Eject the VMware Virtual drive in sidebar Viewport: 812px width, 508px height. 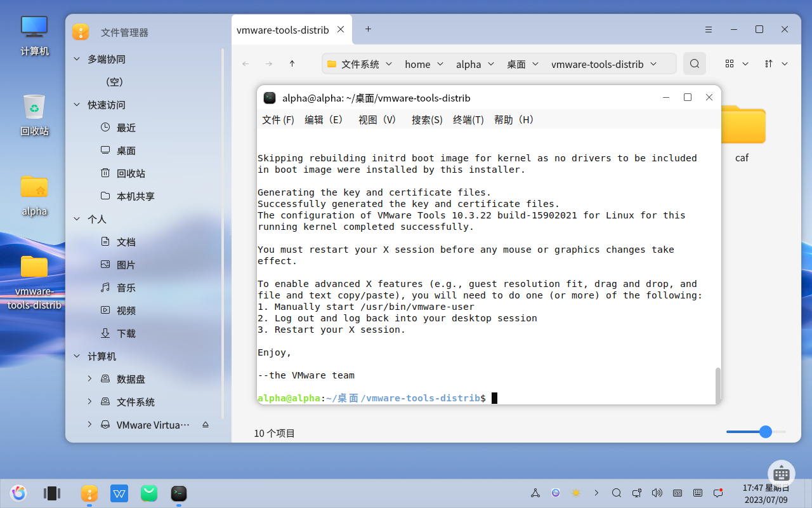click(205, 425)
